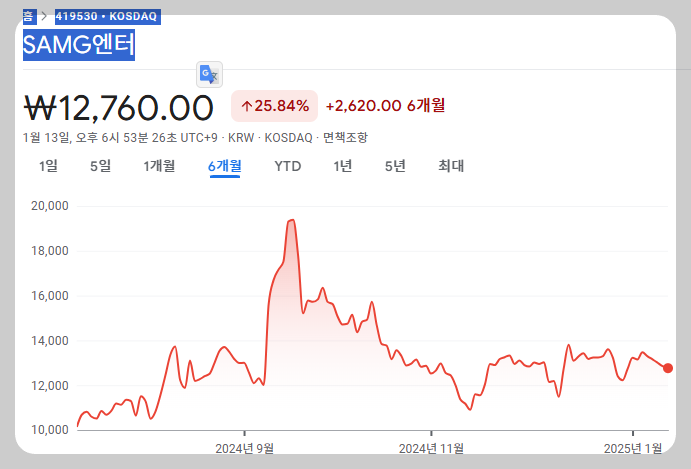Select the 5일 range tab
This screenshot has height=469, width=691.
pos(100,166)
